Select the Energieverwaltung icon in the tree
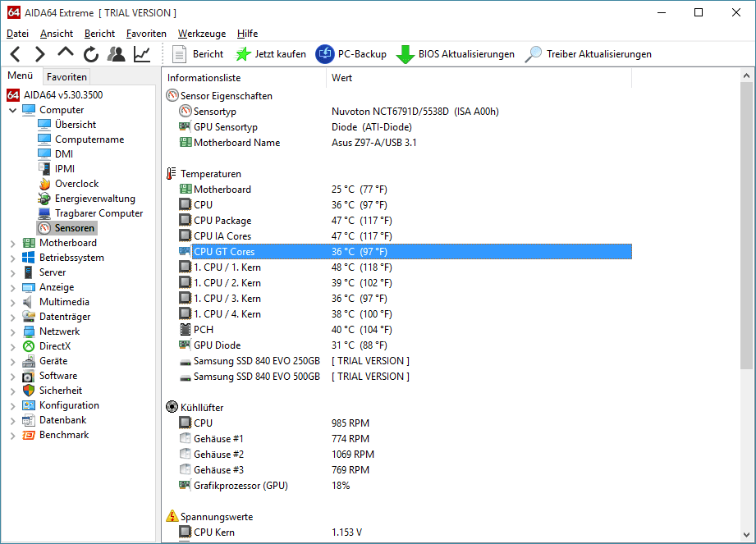This screenshot has height=544, width=756. (44, 199)
